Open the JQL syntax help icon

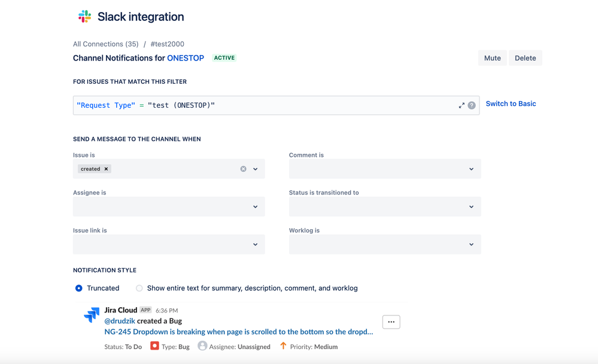click(472, 105)
